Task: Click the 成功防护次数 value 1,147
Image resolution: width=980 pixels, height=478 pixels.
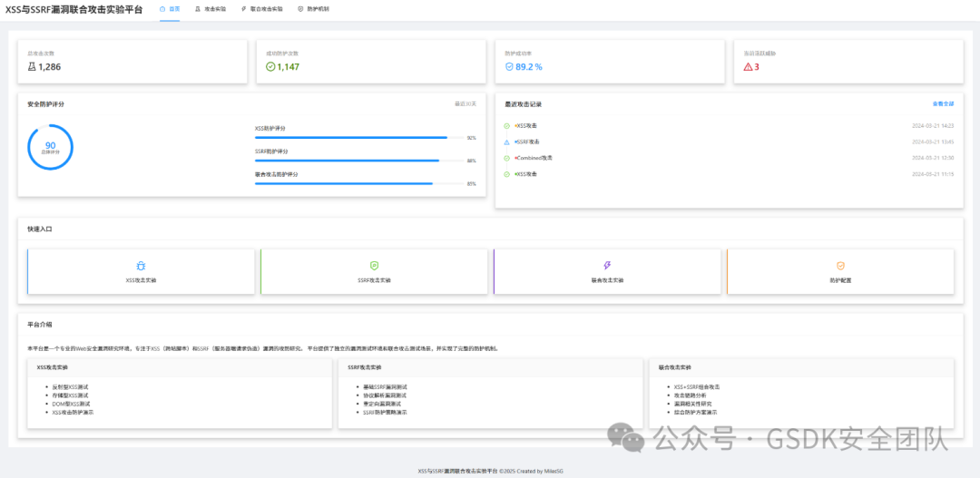Action: (289, 67)
